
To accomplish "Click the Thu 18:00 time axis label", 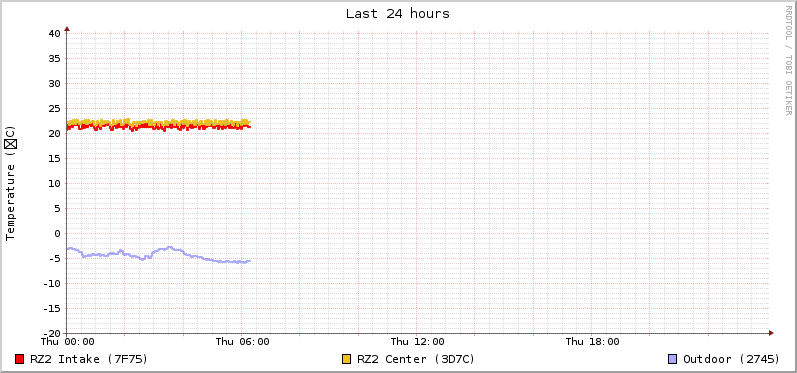I will [592, 341].
